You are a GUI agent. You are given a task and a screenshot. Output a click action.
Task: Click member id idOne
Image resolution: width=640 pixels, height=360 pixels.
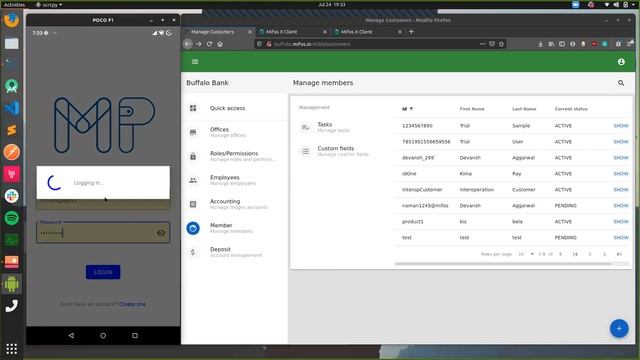pos(409,174)
